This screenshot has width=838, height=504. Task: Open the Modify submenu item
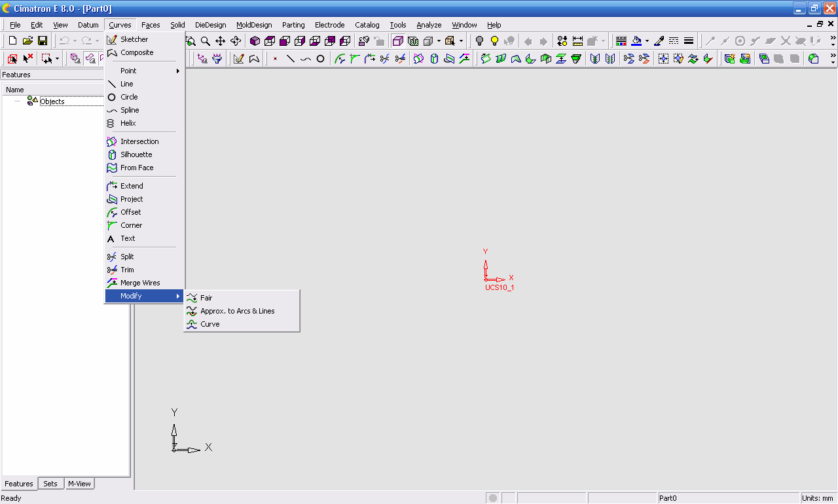(145, 296)
